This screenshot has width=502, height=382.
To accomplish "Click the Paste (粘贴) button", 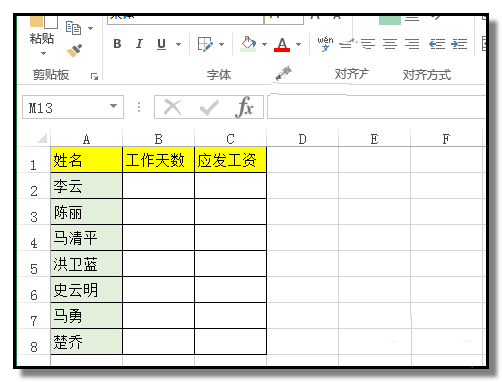I will [x=42, y=31].
